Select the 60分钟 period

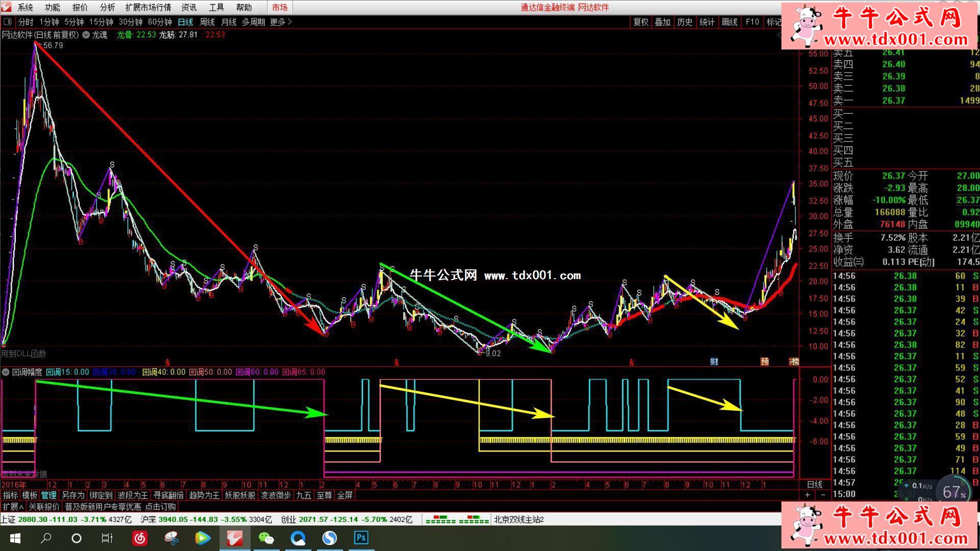[x=160, y=22]
